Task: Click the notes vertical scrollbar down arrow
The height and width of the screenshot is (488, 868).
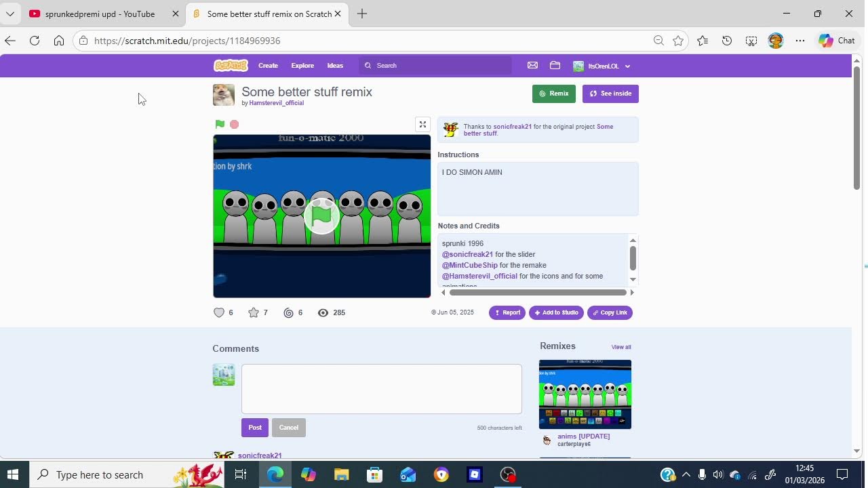Action: point(633,279)
